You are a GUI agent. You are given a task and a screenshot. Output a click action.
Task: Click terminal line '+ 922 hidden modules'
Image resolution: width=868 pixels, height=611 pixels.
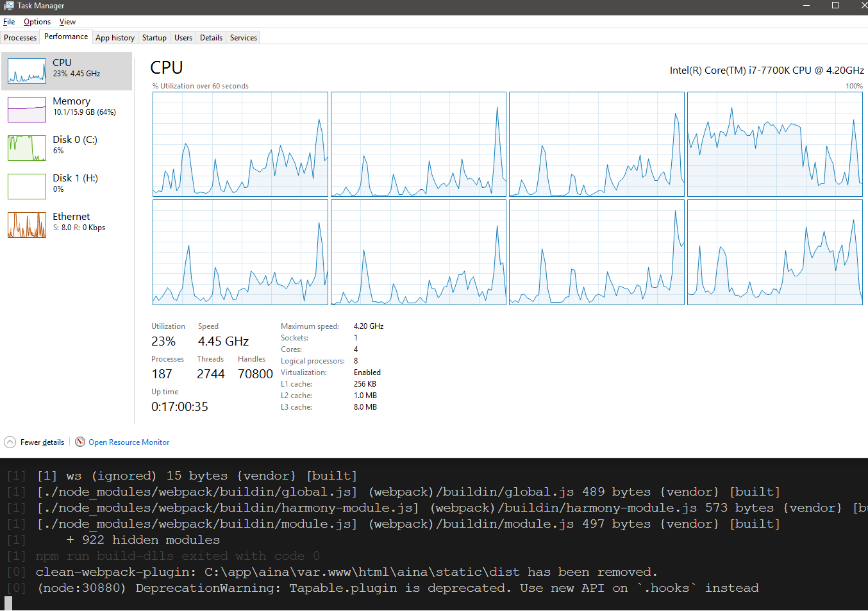(x=143, y=540)
